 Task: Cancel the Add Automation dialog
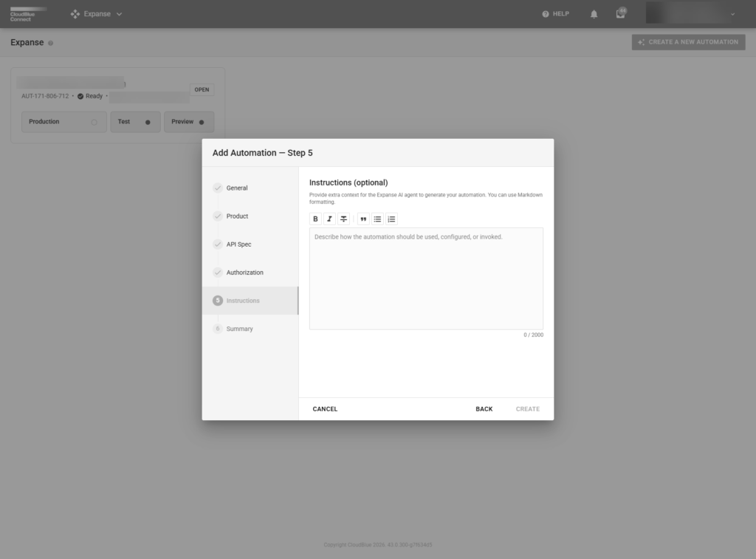325,409
